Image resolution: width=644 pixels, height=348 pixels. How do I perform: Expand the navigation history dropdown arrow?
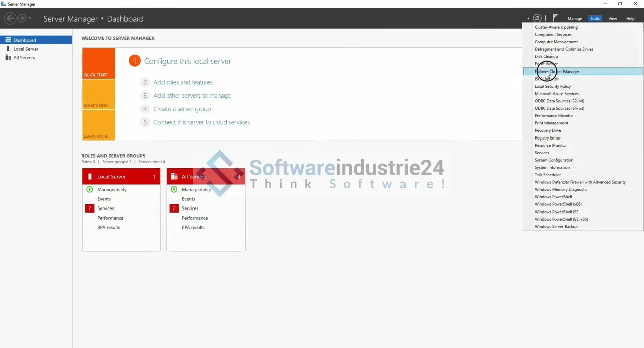coord(30,19)
